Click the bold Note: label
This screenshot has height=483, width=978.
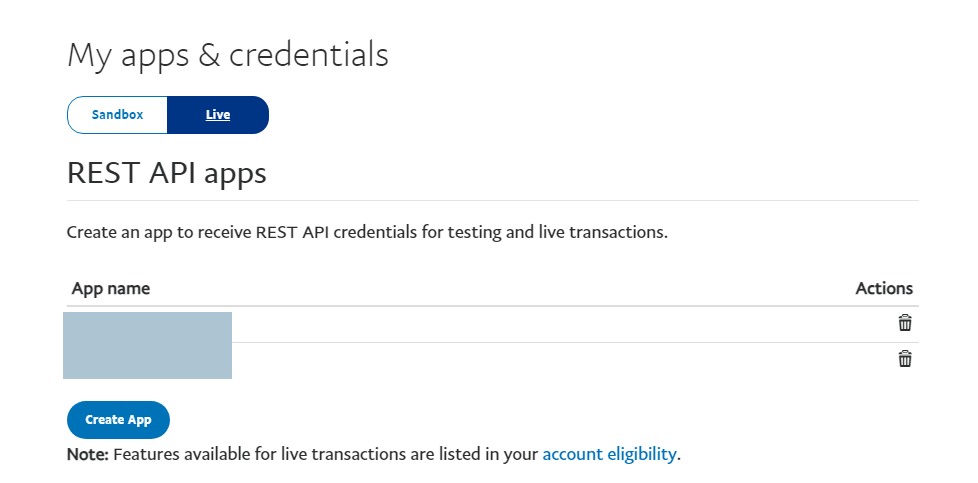[x=87, y=454]
